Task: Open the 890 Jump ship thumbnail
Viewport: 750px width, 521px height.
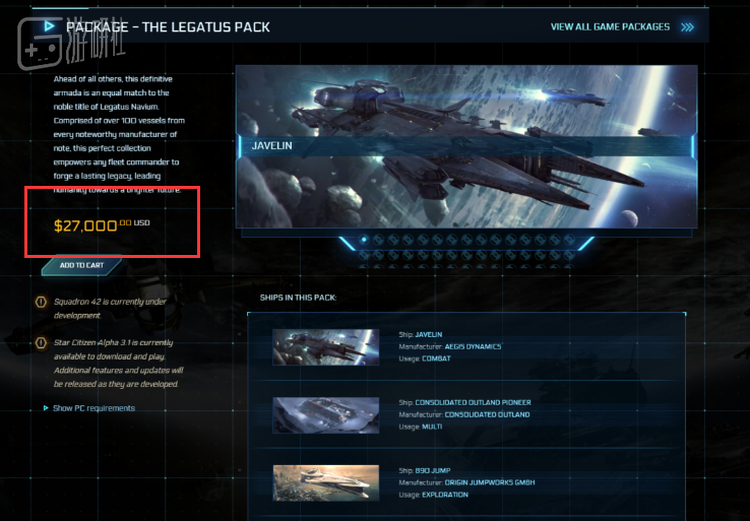Action: point(326,483)
